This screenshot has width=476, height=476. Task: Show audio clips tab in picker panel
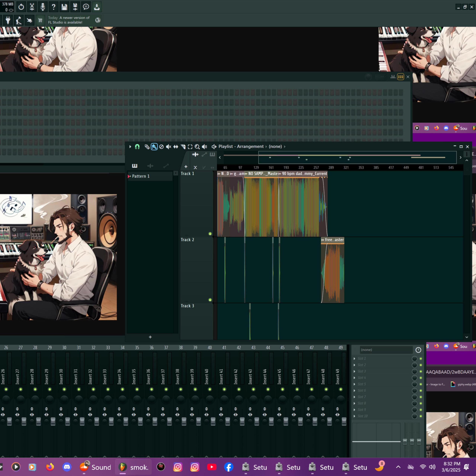coord(150,166)
